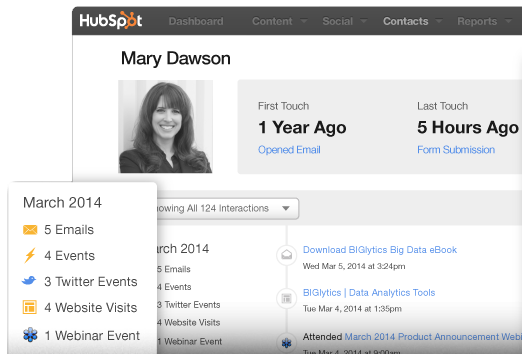Click Wed Mar 5, 2014 at 3:24pm timestamp
The width and height of the screenshot is (528, 361).
[354, 266]
